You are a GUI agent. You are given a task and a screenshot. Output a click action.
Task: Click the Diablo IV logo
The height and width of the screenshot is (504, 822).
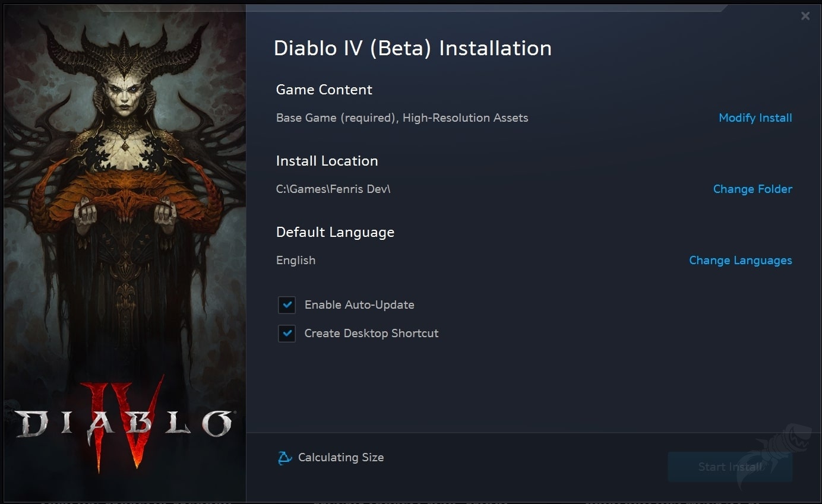[x=124, y=423]
